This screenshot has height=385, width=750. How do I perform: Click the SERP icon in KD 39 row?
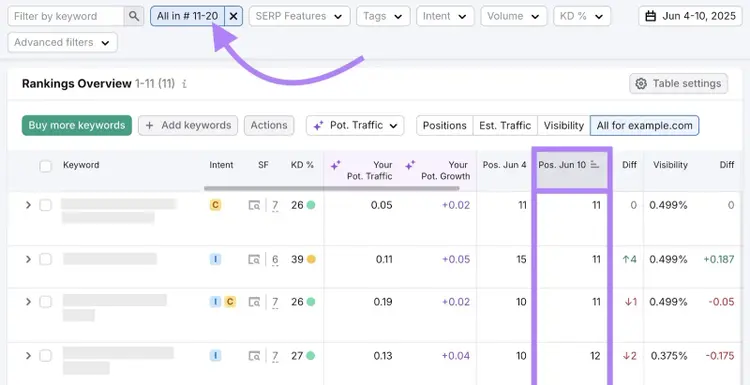(254, 260)
